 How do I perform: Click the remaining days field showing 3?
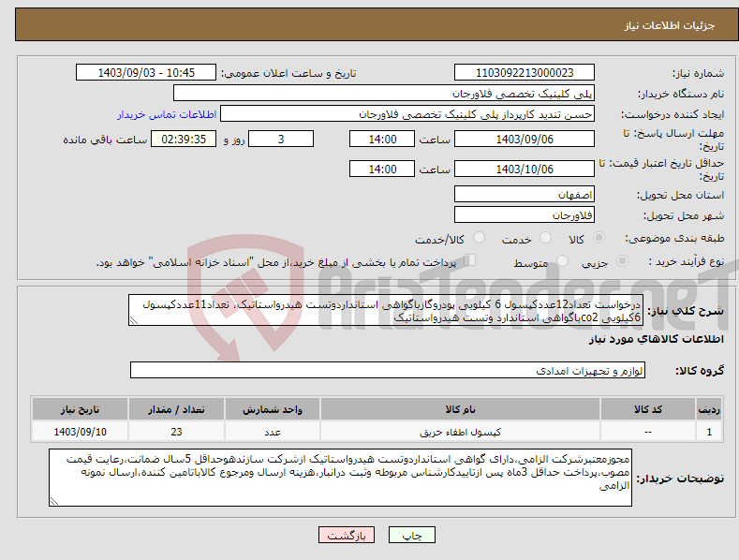pos(281,139)
